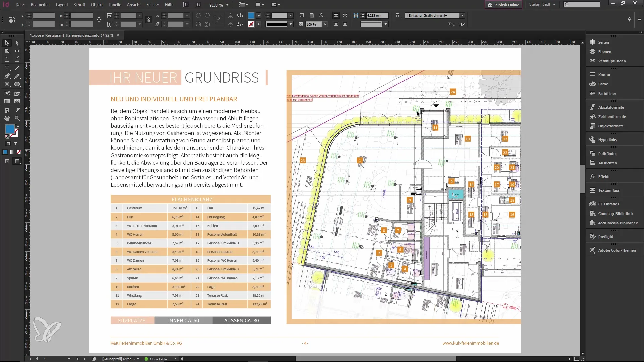The width and height of the screenshot is (644, 362).
Task: Open the Bearbeiten menu
Action: coord(40,5)
